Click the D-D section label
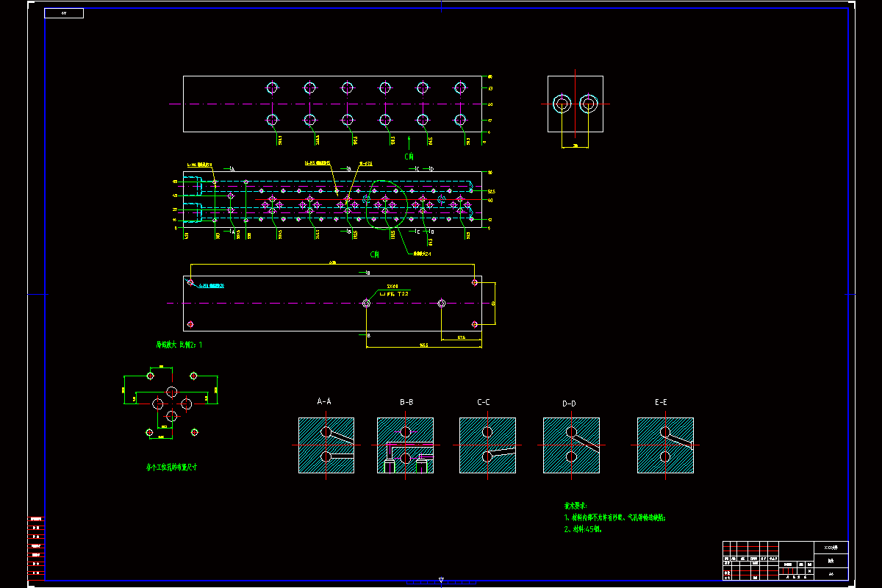This screenshot has width=882, height=588. 569,404
